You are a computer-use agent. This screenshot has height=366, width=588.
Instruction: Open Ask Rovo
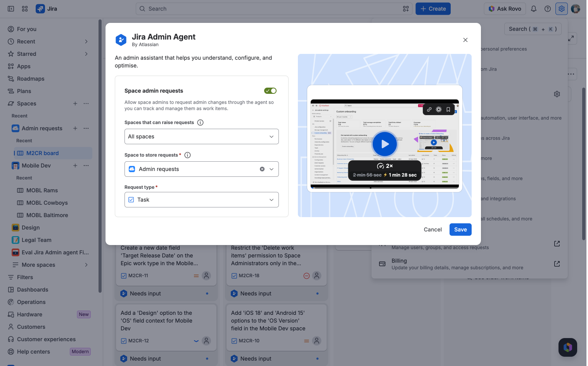(505, 9)
